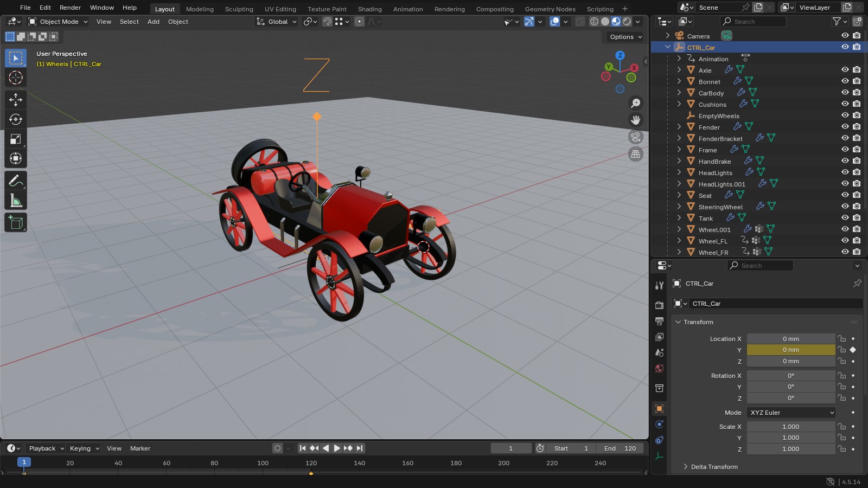Open the rotation Mode XYZ Euler dropdown

[791, 413]
